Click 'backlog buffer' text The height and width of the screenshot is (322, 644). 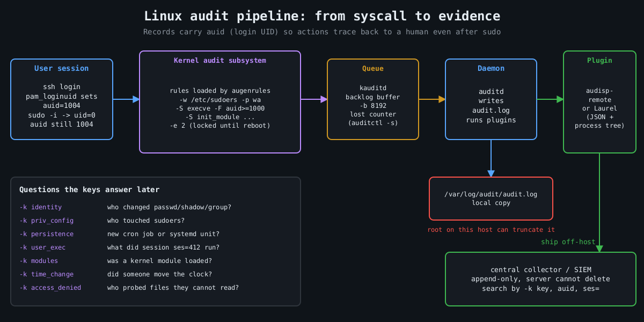click(x=373, y=97)
